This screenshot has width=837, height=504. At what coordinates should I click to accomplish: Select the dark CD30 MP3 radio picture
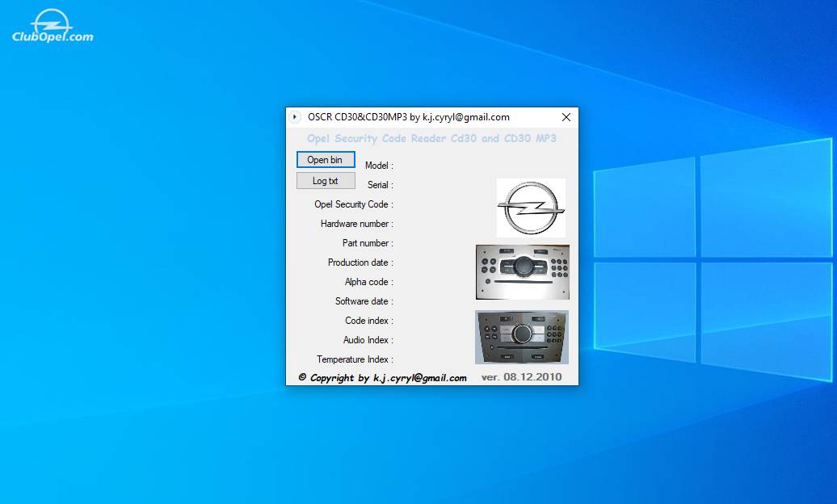522,338
